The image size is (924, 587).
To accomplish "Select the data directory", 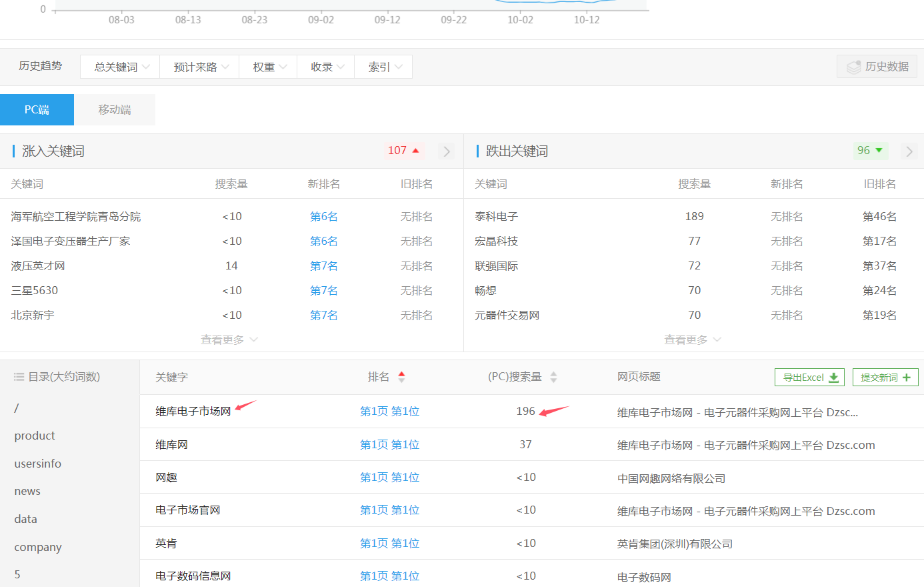I will (25, 519).
